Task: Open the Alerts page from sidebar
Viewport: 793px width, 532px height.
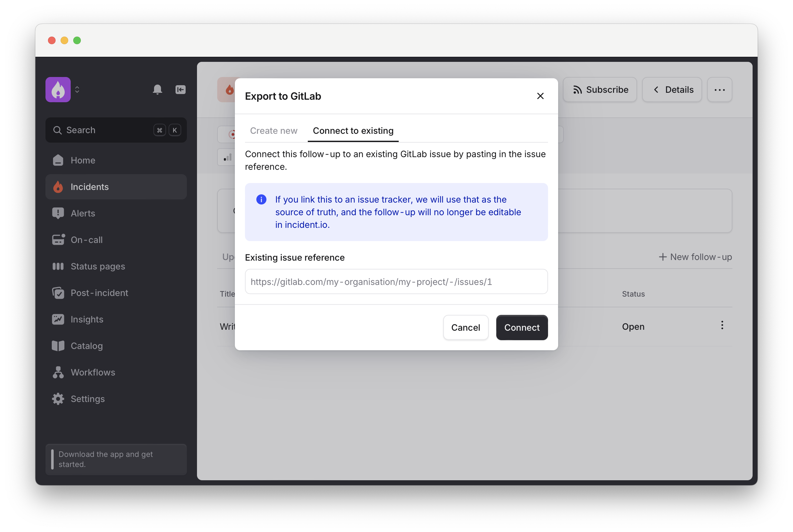Action: [82, 213]
